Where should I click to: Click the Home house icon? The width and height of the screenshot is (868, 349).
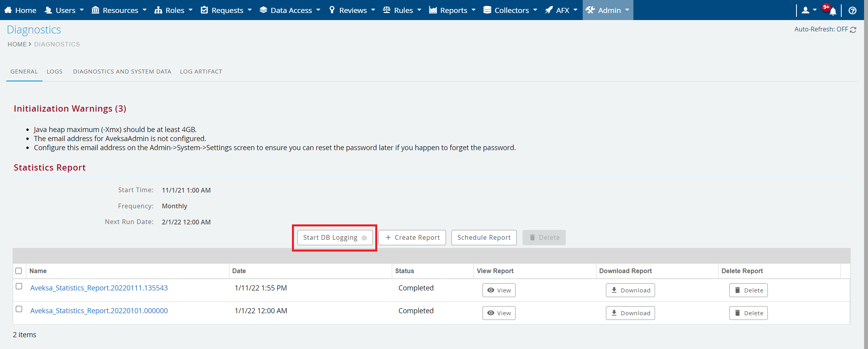pos(8,10)
